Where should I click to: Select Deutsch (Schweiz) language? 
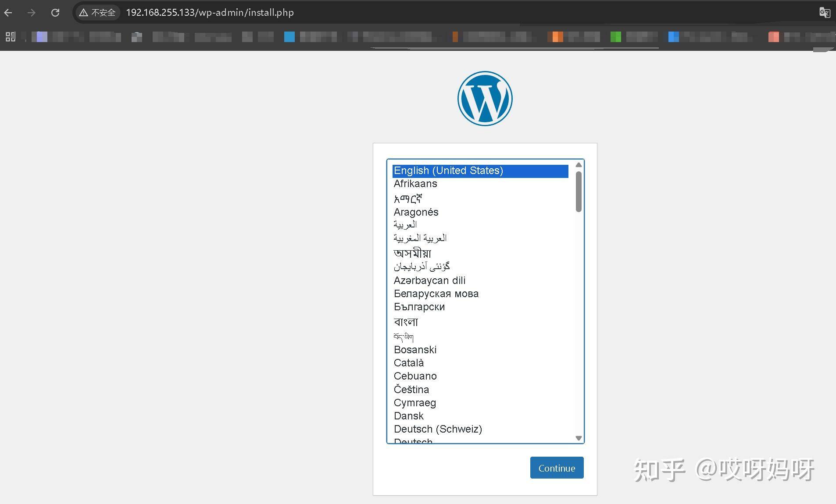pos(480,429)
